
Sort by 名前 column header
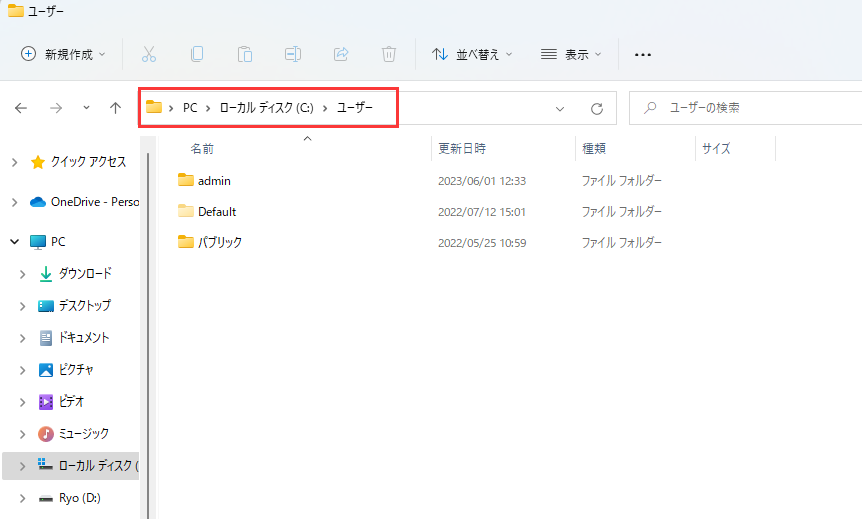[202, 148]
